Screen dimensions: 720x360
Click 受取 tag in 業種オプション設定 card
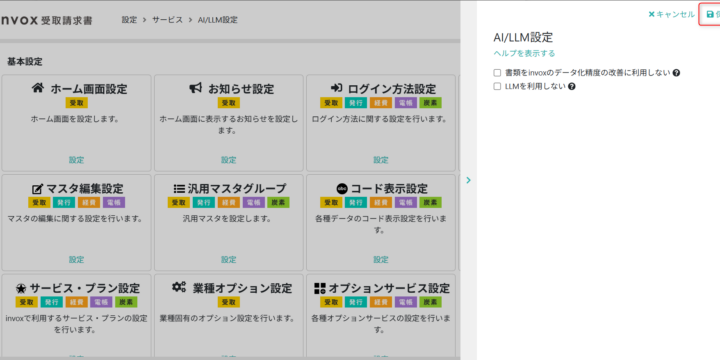tap(228, 302)
